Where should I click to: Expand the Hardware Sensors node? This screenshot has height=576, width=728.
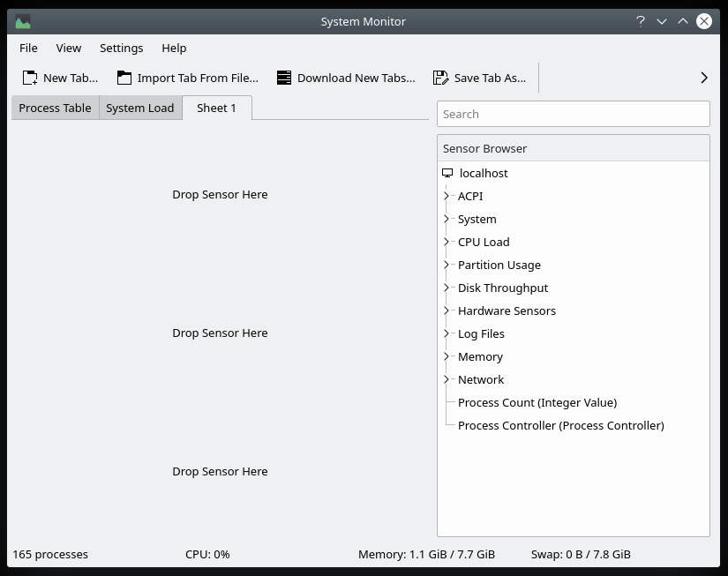[447, 310]
